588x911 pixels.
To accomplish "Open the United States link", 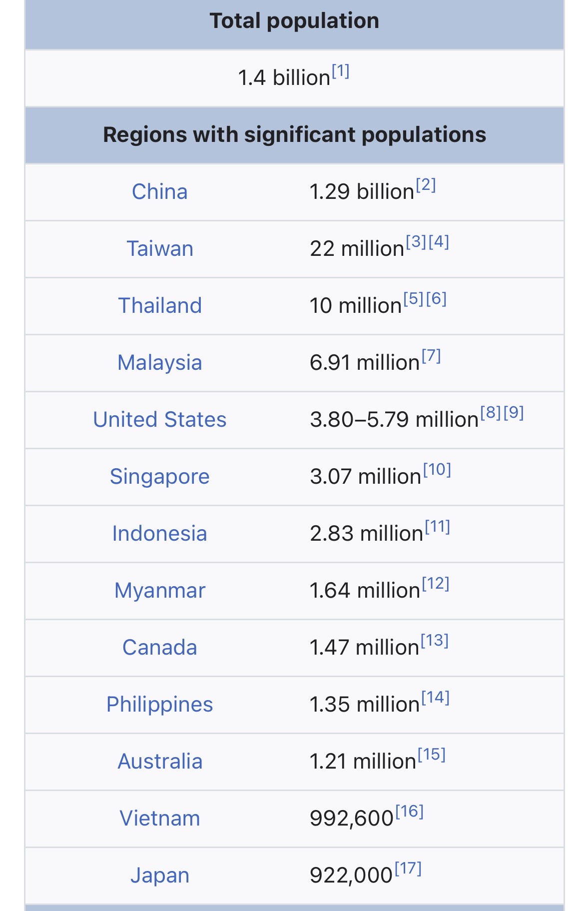I will pyautogui.click(x=160, y=420).
